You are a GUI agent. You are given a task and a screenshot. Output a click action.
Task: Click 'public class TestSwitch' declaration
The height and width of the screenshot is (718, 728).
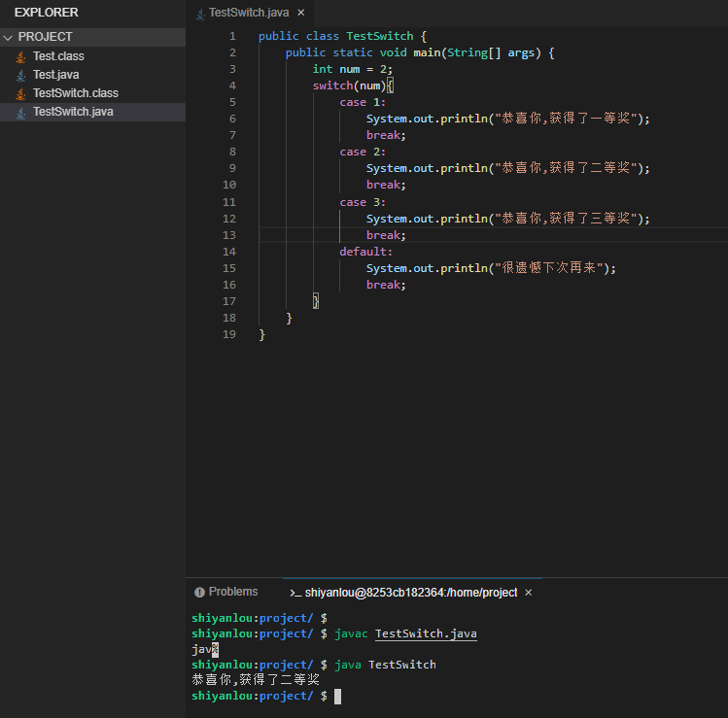tap(335, 36)
